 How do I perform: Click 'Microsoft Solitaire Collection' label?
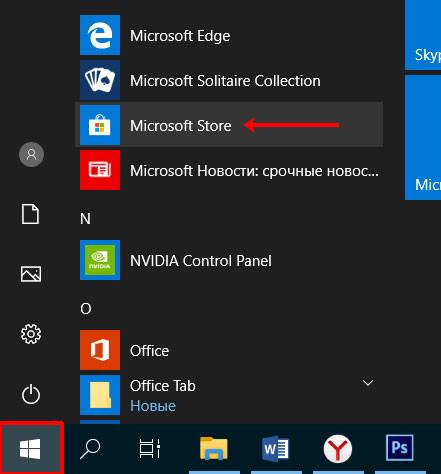pyautogui.click(x=225, y=81)
